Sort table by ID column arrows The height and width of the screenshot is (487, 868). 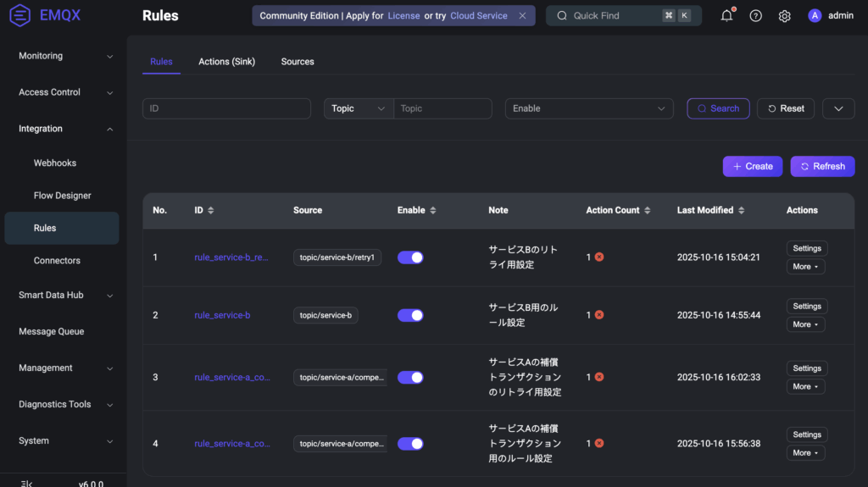click(x=211, y=210)
